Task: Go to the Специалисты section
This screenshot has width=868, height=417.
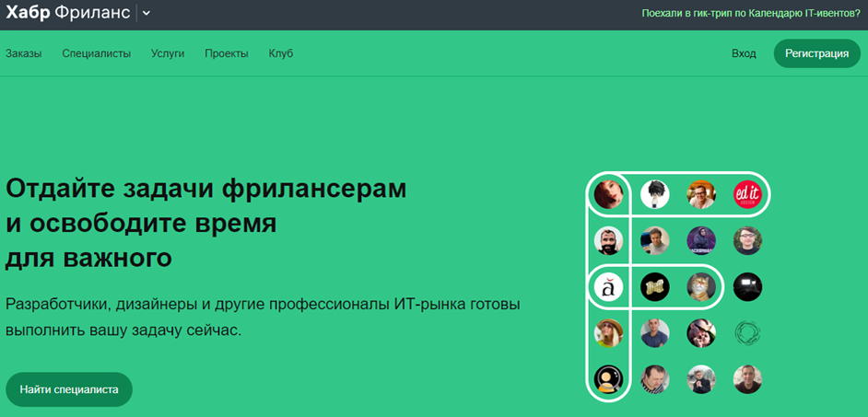Action: coord(97,53)
